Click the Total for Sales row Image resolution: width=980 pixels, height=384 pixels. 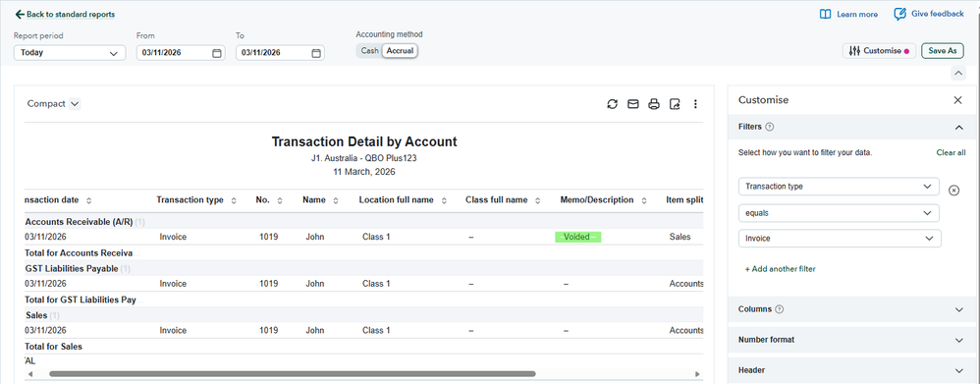pyautogui.click(x=363, y=347)
